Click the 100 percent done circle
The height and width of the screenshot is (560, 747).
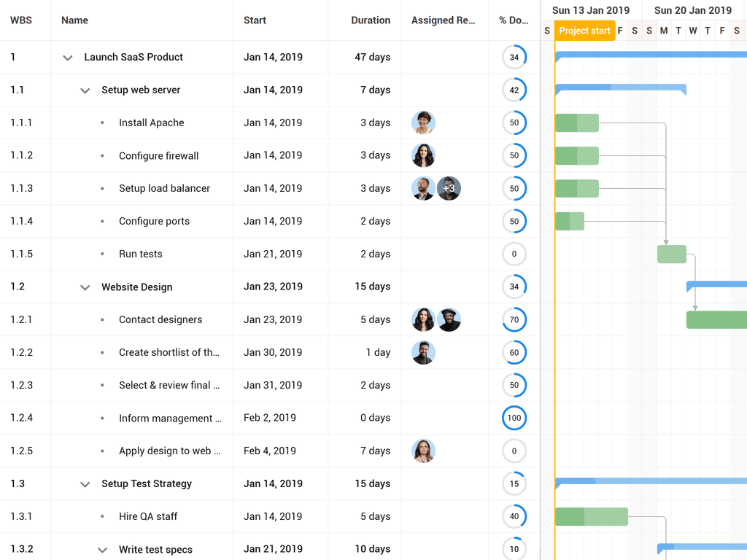[514, 418]
